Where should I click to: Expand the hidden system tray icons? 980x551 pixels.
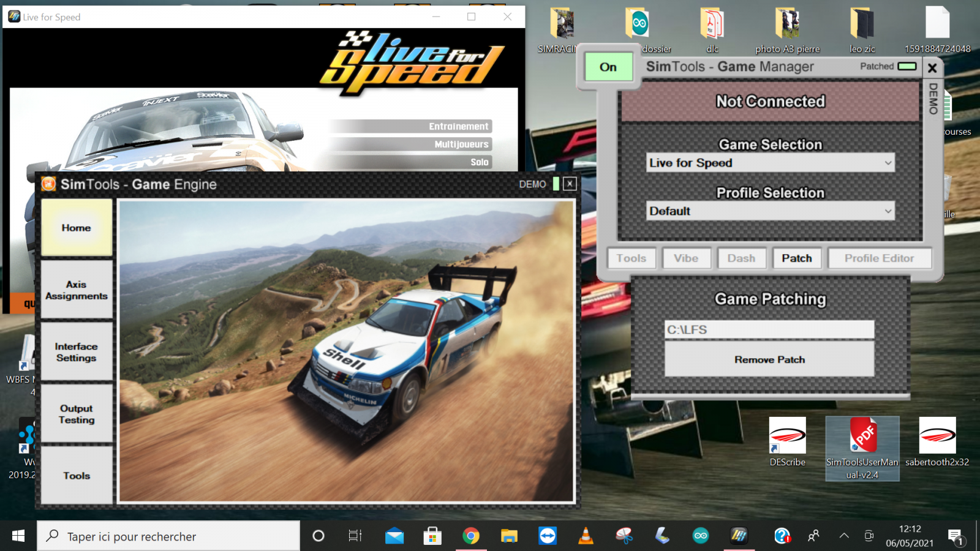[844, 536]
